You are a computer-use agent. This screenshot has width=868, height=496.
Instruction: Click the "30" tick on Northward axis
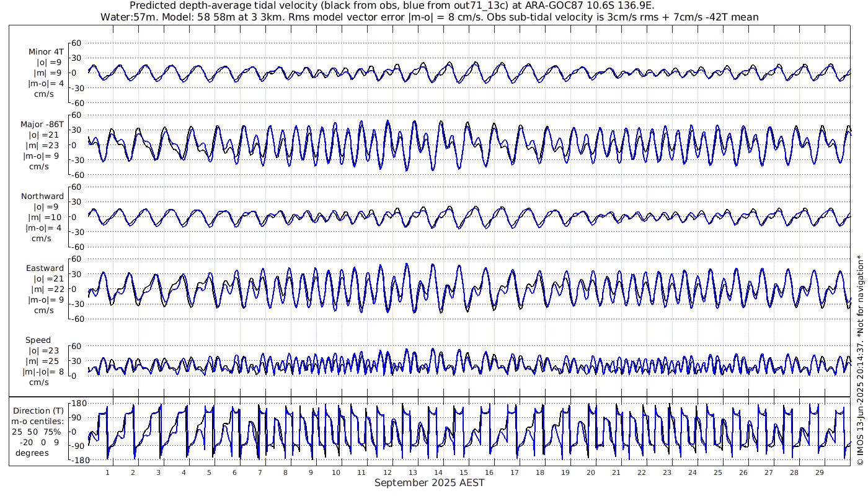[x=77, y=202]
